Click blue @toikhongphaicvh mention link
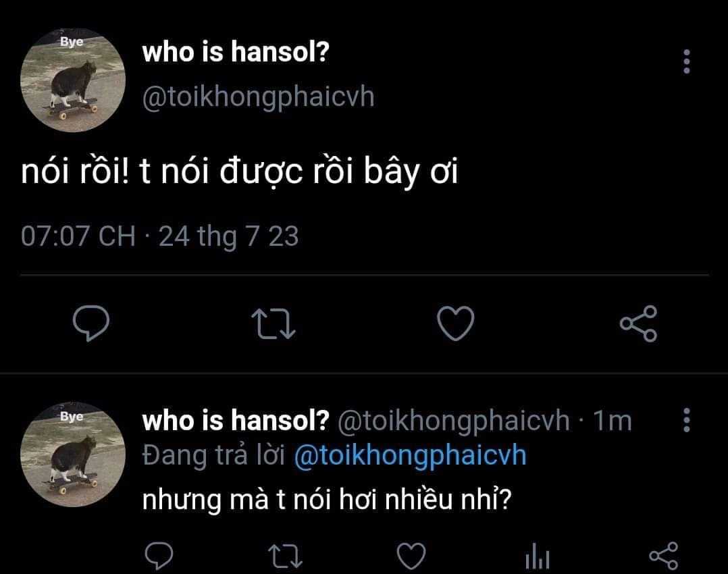The height and width of the screenshot is (574, 728). [x=411, y=455]
